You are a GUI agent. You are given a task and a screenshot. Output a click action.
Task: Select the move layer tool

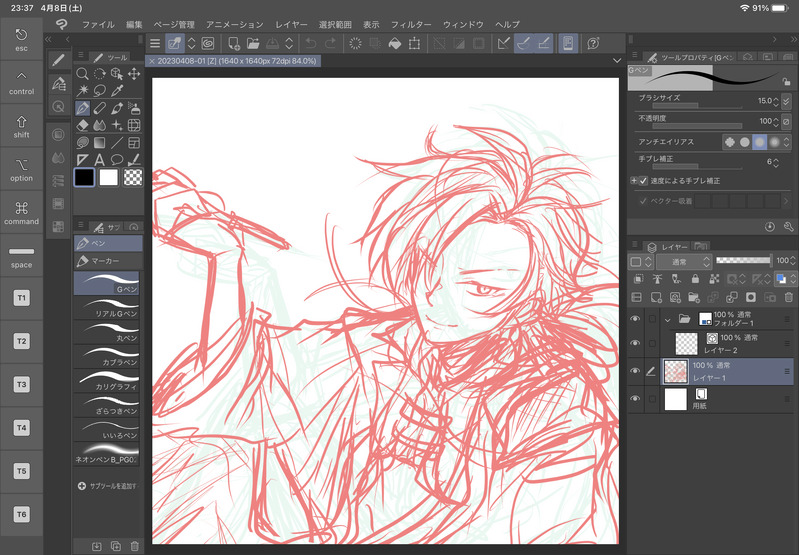click(x=134, y=74)
